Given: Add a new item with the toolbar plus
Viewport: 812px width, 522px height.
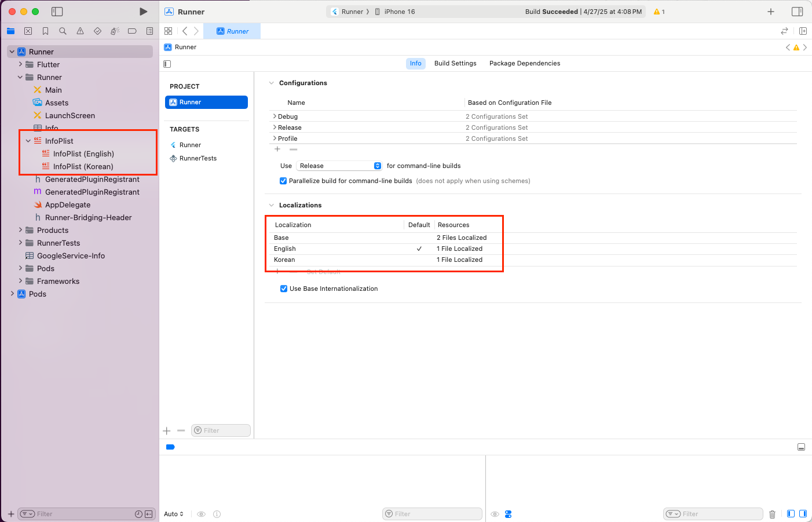Looking at the screenshot, I should [771, 12].
